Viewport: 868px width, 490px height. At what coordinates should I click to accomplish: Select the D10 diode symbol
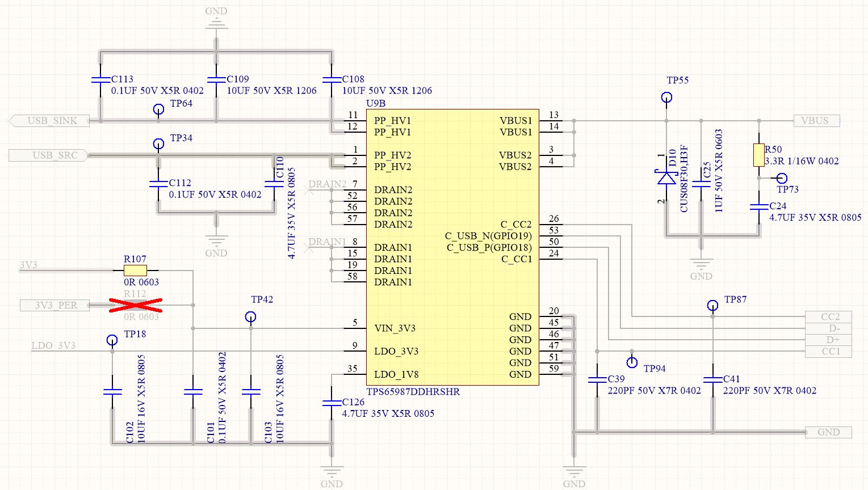(666, 178)
